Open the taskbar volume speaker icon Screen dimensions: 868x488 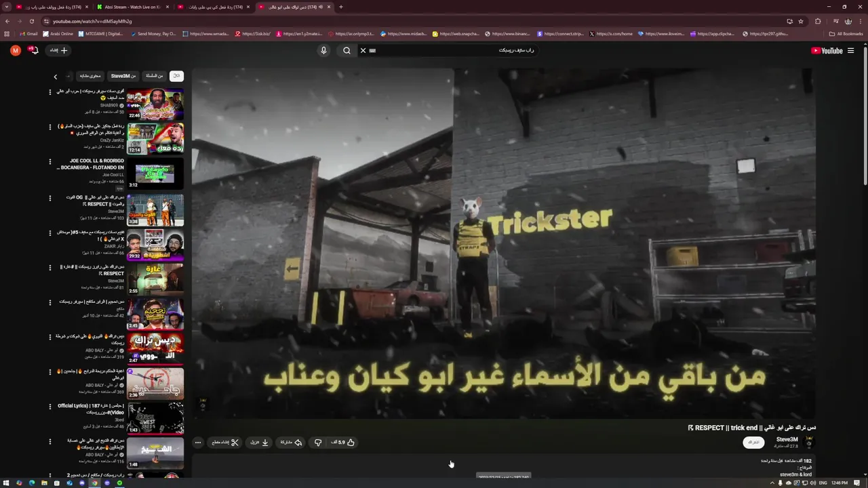pos(813,483)
